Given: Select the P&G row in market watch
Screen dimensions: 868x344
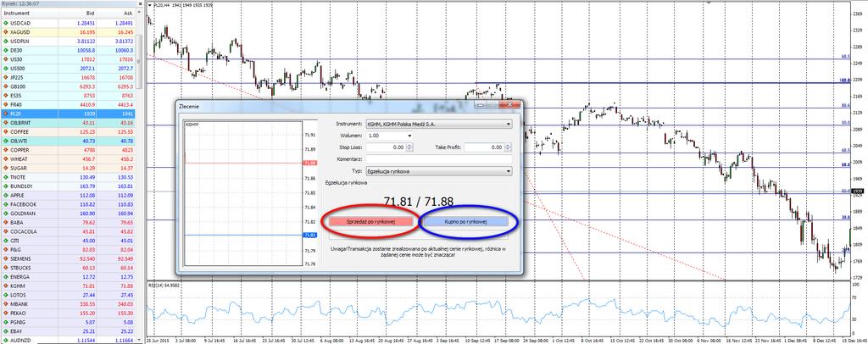Looking at the screenshot, I should click(x=68, y=249).
